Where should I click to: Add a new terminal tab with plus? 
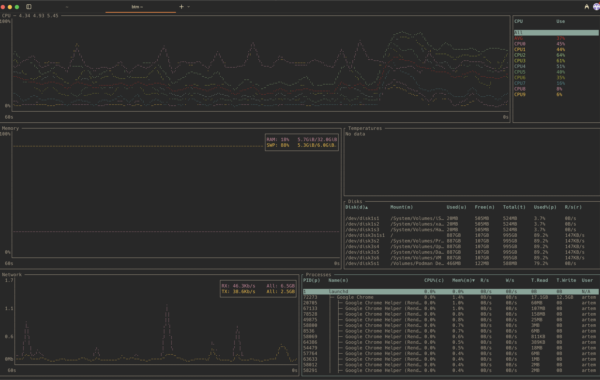181,7
